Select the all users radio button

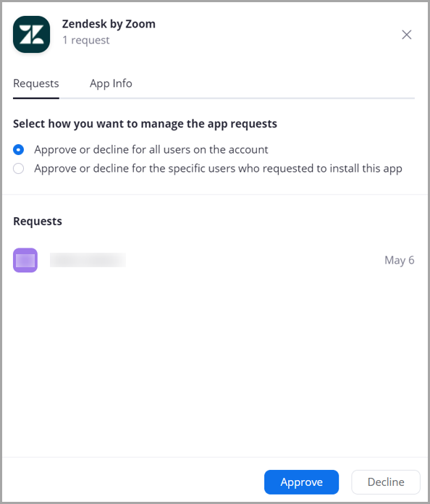18,149
